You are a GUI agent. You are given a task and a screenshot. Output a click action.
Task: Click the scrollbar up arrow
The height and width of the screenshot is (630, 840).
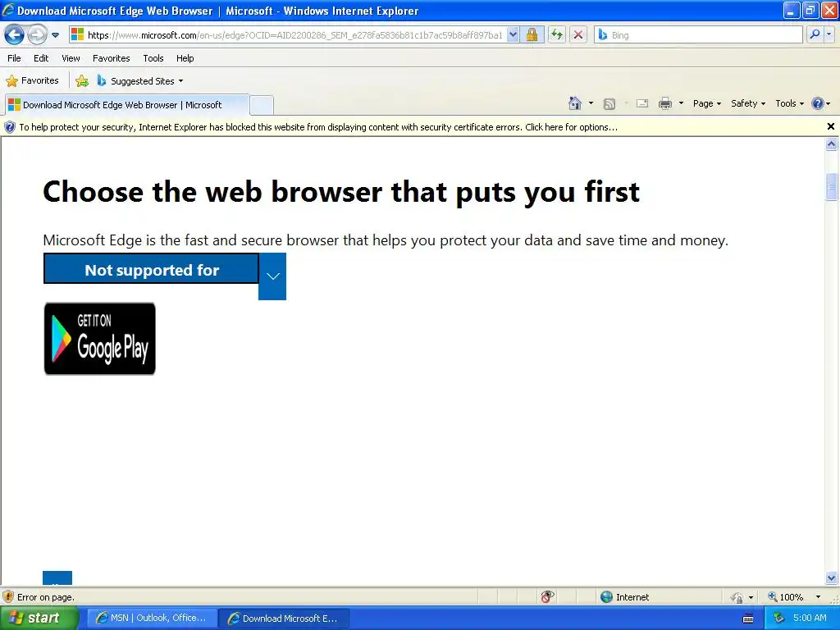click(x=832, y=144)
